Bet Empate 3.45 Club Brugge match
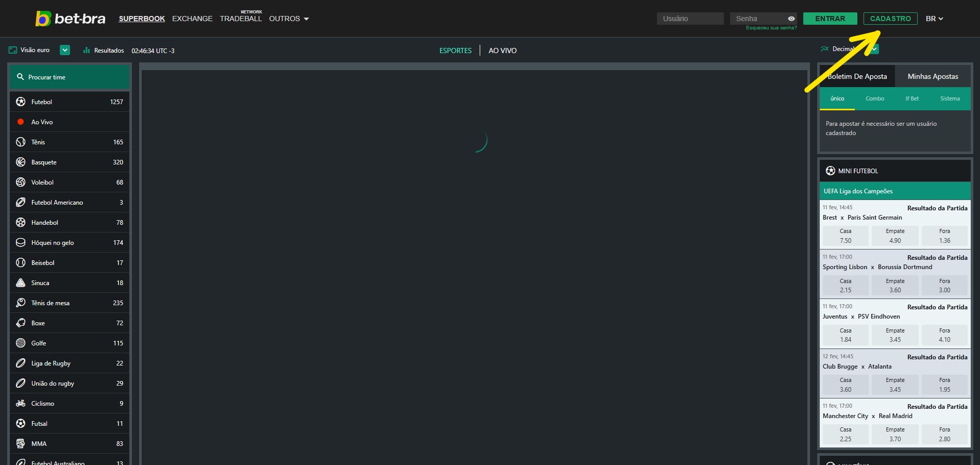 tap(895, 385)
